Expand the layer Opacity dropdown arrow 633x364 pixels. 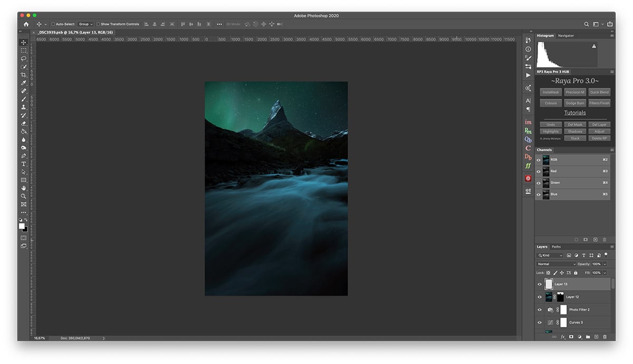[x=605, y=264]
